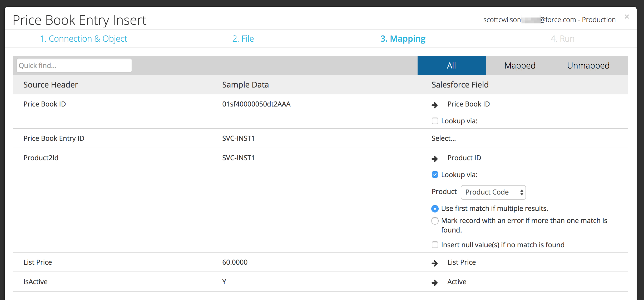Enable Lookup via for Price Book ID
This screenshot has width=644, height=300.
coord(435,121)
